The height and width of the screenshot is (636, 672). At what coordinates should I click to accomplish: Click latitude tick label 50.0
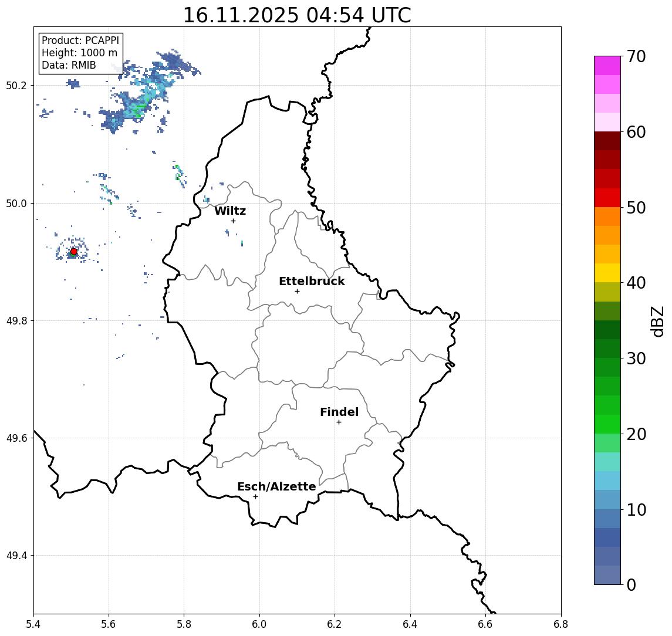[16, 203]
